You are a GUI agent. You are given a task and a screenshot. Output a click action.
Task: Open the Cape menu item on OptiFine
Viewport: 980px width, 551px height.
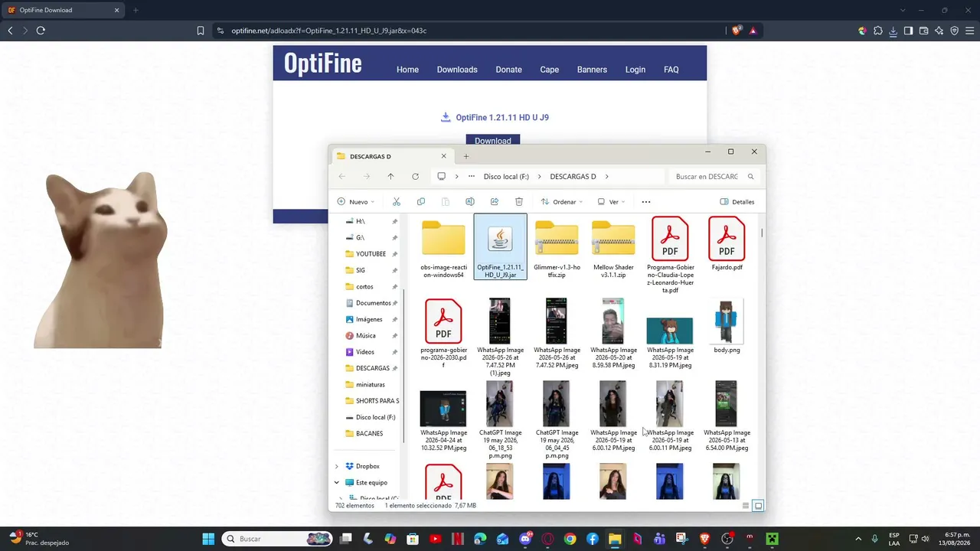tap(550, 70)
